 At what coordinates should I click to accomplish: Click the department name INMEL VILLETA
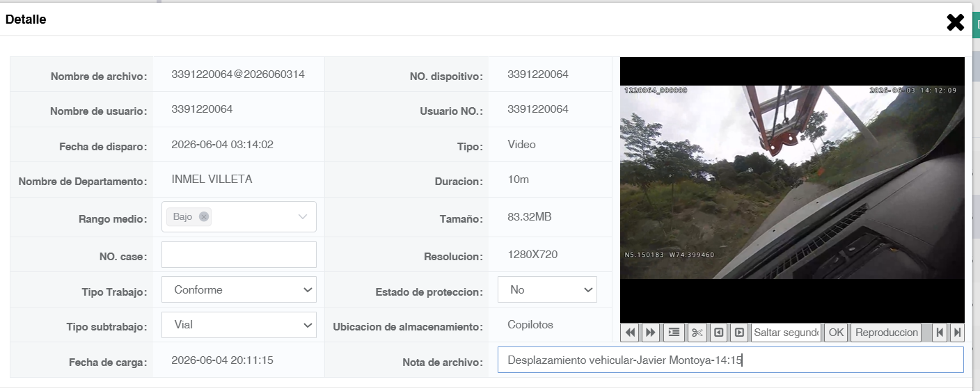(x=212, y=179)
